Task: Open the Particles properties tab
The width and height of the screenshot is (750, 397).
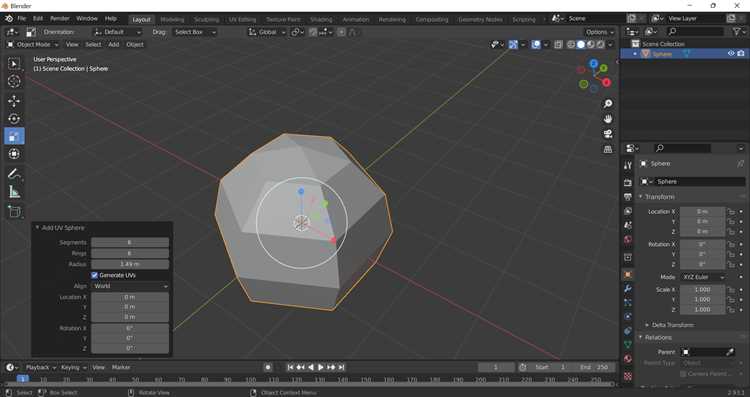Action: pos(628,303)
